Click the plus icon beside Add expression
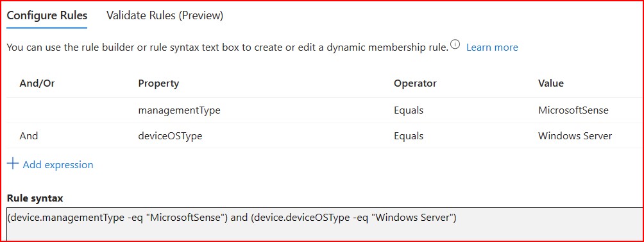This screenshot has width=644, height=242. (13, 164)
